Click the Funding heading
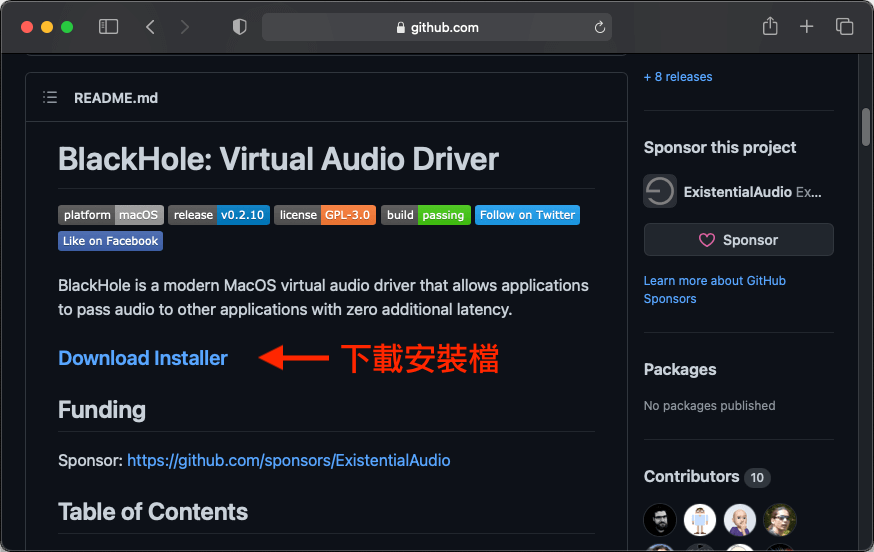This screenshot has height=552, width=874. (102, 410)
